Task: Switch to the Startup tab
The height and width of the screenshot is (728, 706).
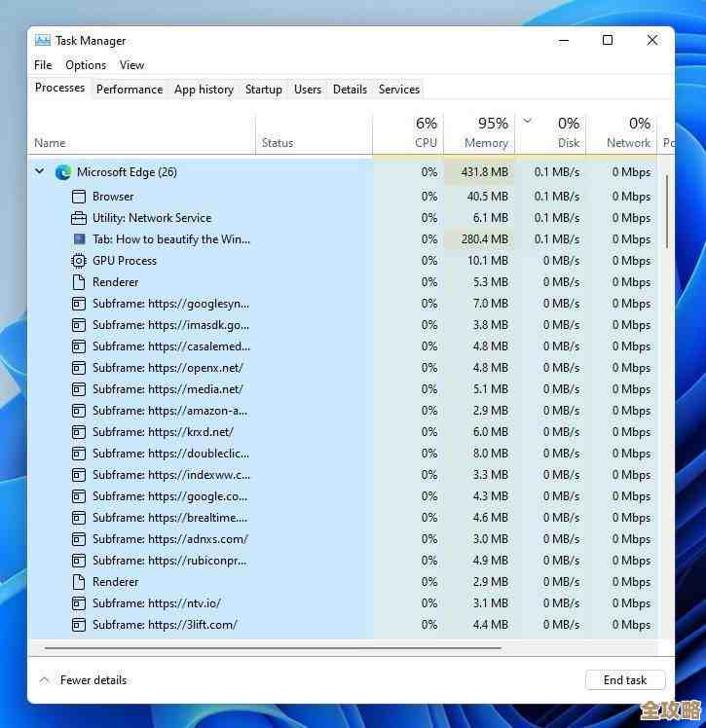Action: click(263, 90)
